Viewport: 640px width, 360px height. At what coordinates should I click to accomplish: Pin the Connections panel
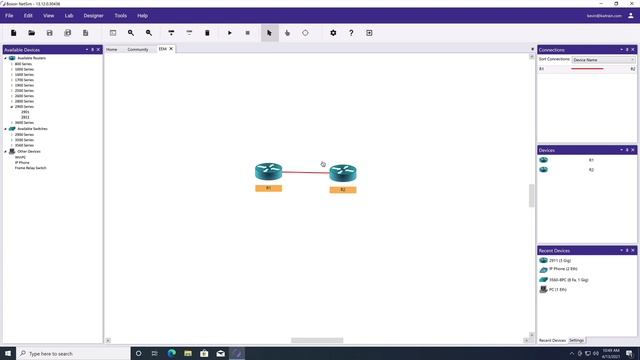pyautogui.click(x=627, y=50)
